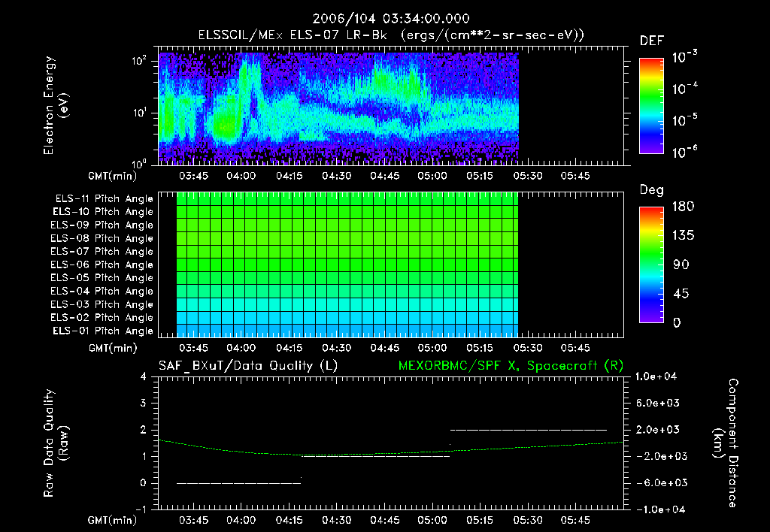Click the Electron Energy (eV) axis label
This screenshot has height=532, width=770.
click(x=56, y=105)
